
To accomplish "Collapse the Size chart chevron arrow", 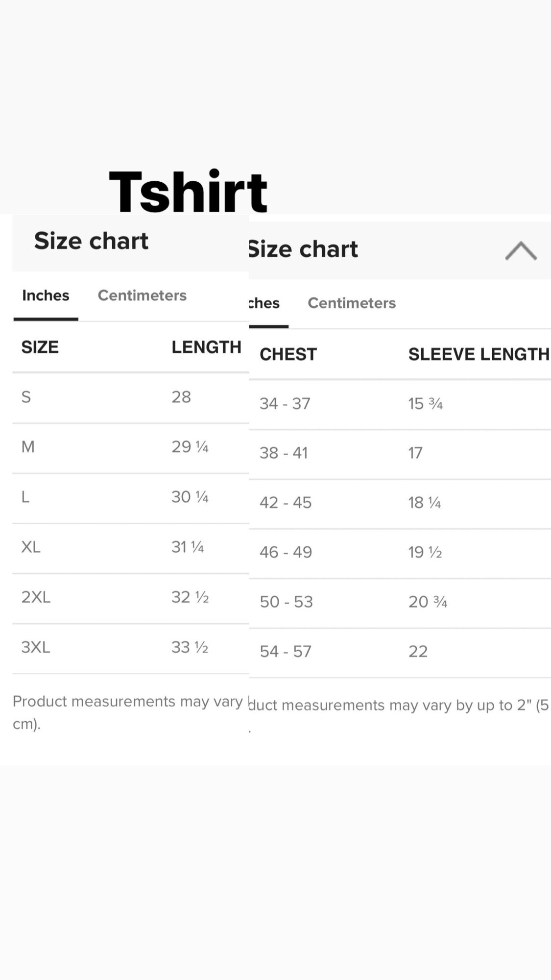I will point(521,250).
